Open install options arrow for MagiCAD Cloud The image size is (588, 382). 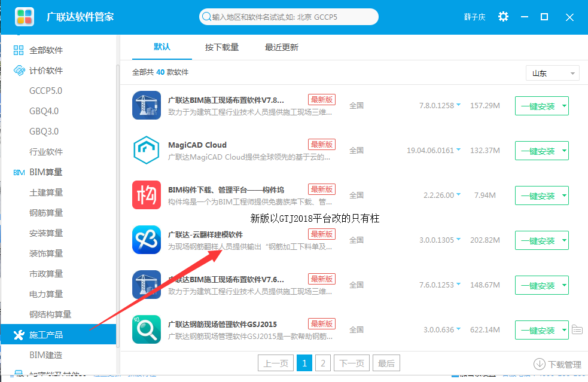point(564,151)
